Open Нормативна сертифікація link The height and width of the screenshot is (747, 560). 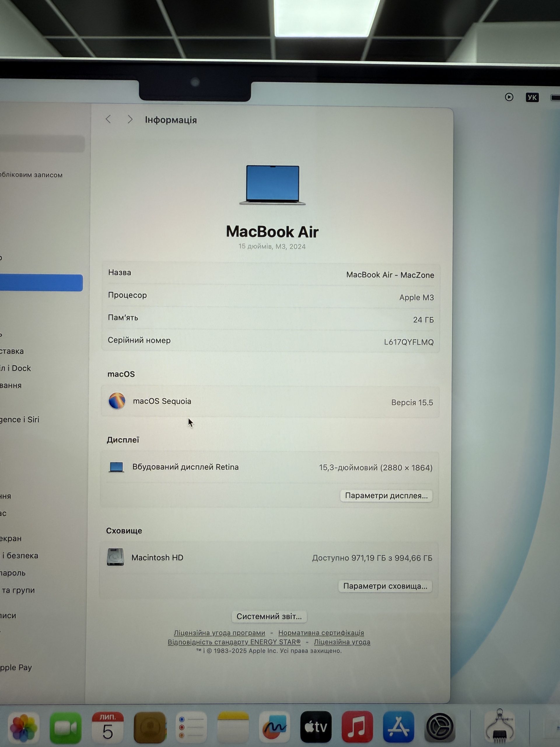click(x=321, y=633)
